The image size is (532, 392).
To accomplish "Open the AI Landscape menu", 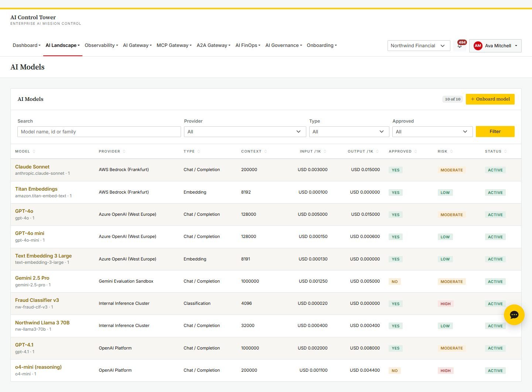I will (x=63, y=45).
